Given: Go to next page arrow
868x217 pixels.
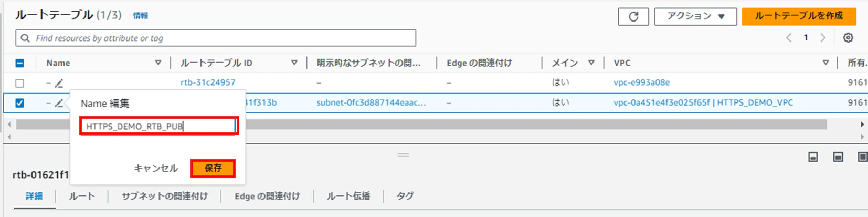Looking at the screenshot, I should click(823, 38).
